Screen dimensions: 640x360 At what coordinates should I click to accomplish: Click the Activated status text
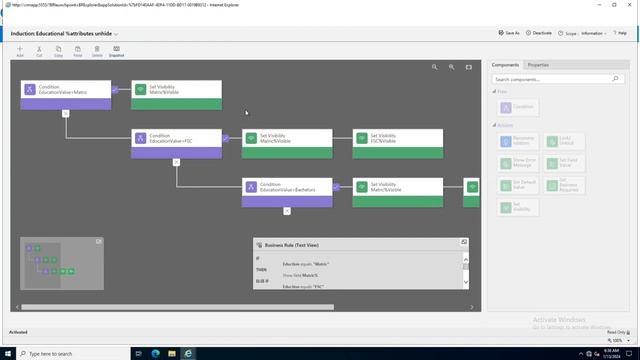18,332
